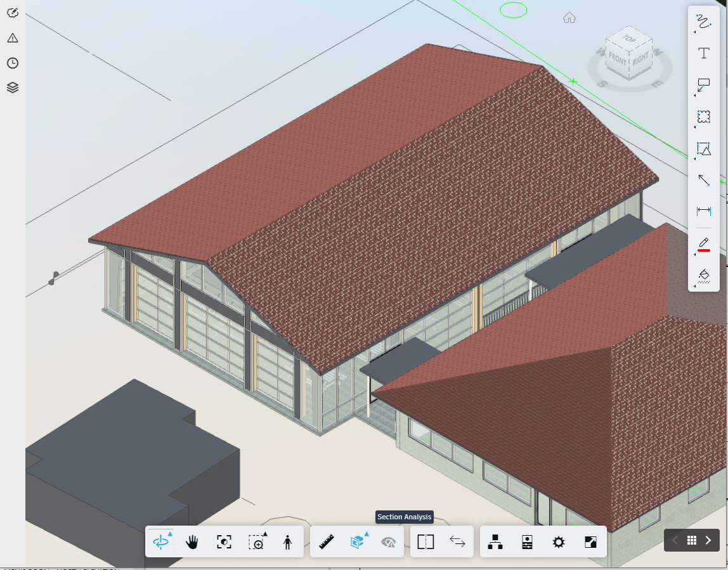Activate the Pan tool
Image resolution: width=728 pixels, height=570 pixels.
pyautogui.click(x=192, y=542)
